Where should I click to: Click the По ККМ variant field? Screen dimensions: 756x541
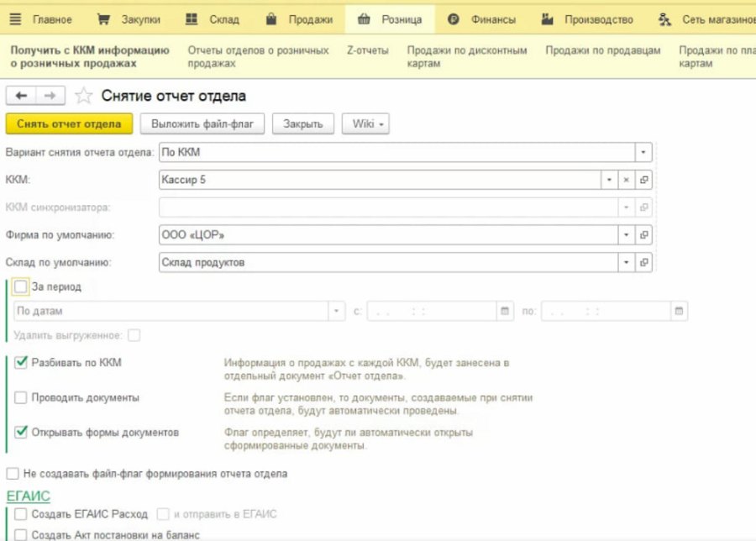point(396,152)
